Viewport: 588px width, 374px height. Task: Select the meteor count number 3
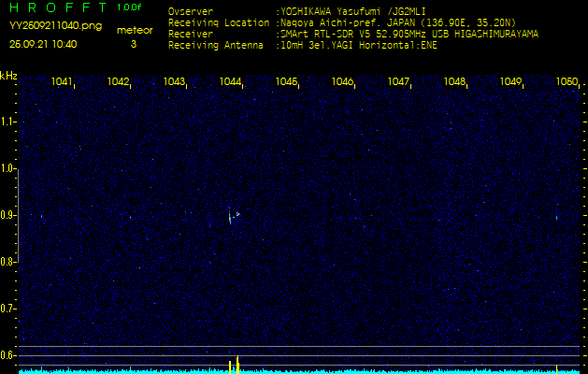tap(133, 44)
